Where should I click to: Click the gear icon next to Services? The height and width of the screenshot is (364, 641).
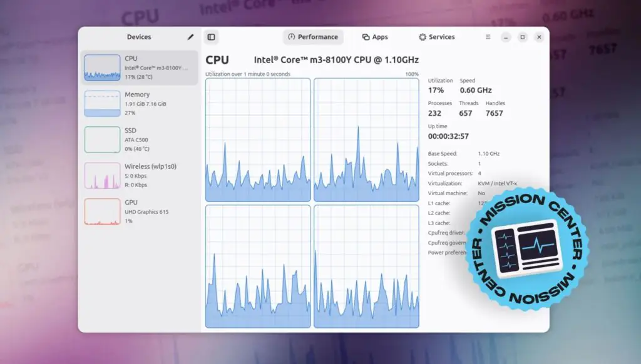click(422, 37)
